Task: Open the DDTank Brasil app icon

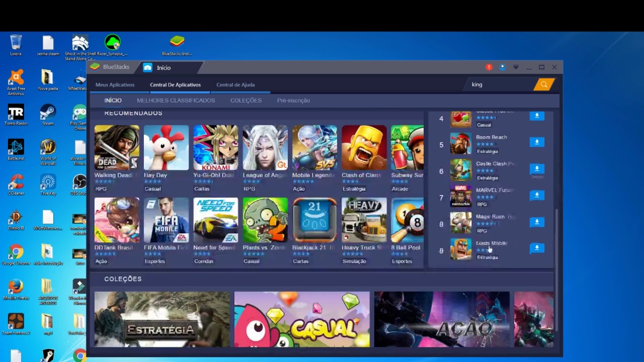Action: pyautogui.click(x=117, y=220)
